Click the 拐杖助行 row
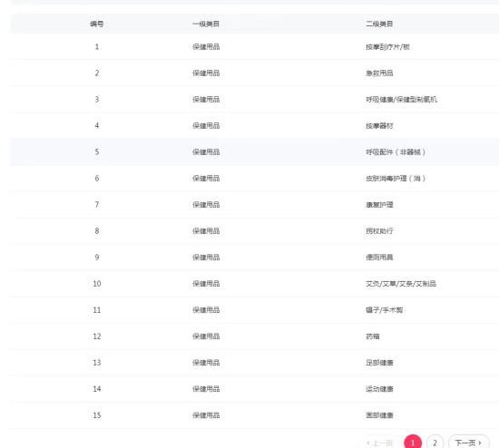This screenshot has width=499, height=448. pyautogui.click(x=254, y=231)
